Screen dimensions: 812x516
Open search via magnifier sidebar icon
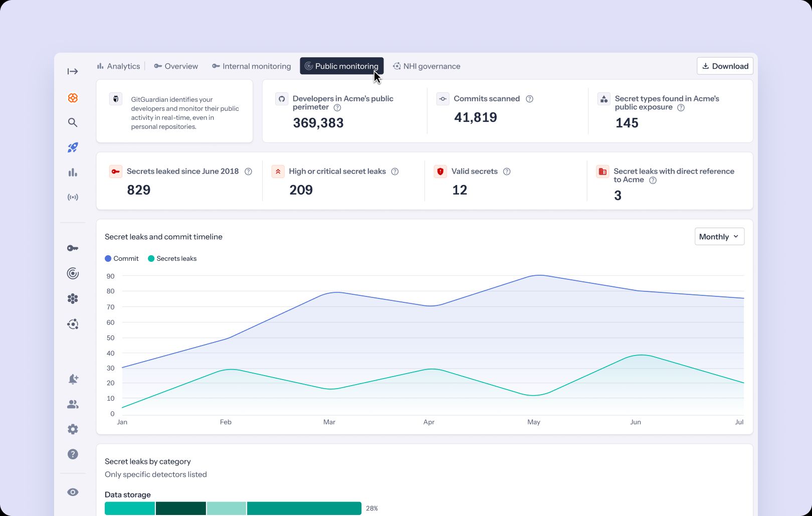click(x=73, y=122)
